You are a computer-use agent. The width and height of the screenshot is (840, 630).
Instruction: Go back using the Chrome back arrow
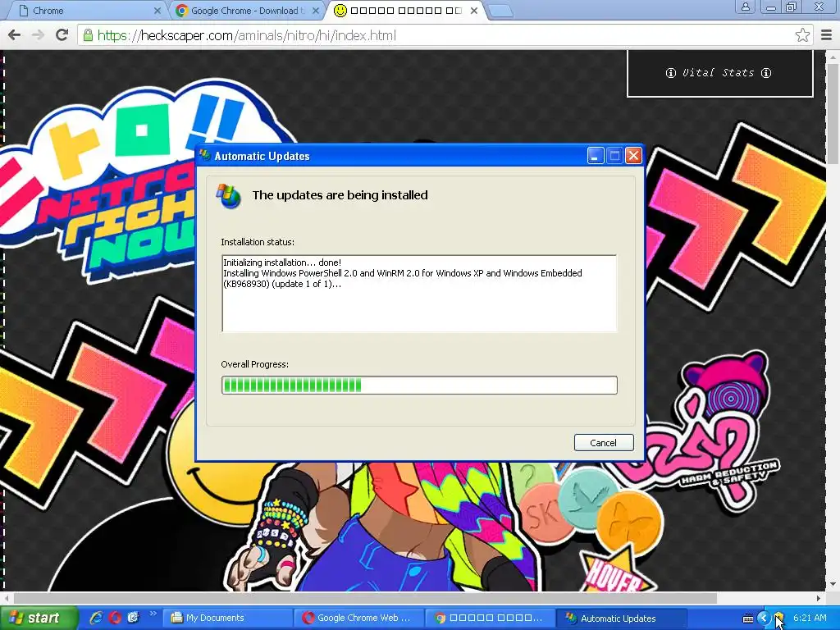click(15, 35)
